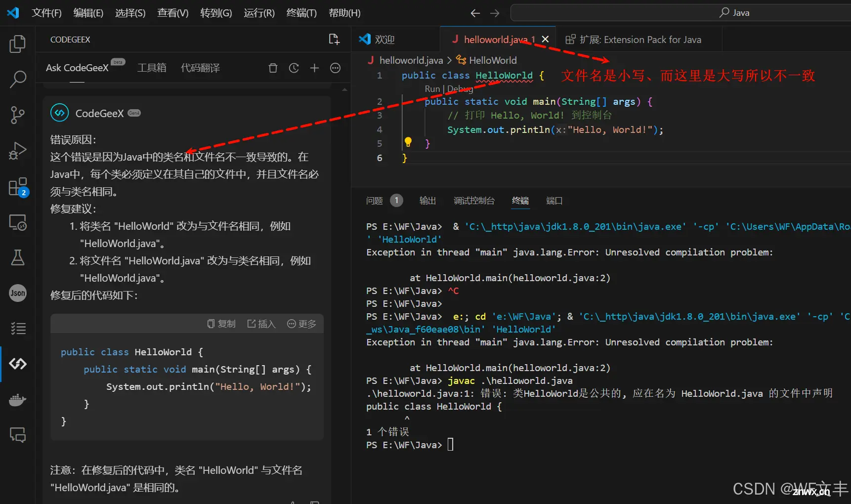Screen dimensions: 851x504
Task: Open the Remote Explorer icon
Action: pyautogui.click(x=18, y=222)
